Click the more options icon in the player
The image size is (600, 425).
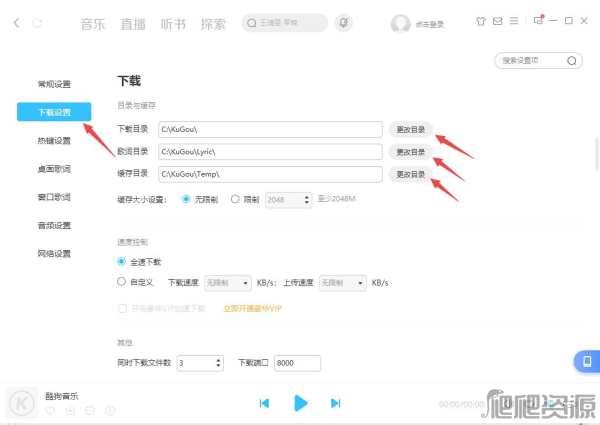point(110,411)
